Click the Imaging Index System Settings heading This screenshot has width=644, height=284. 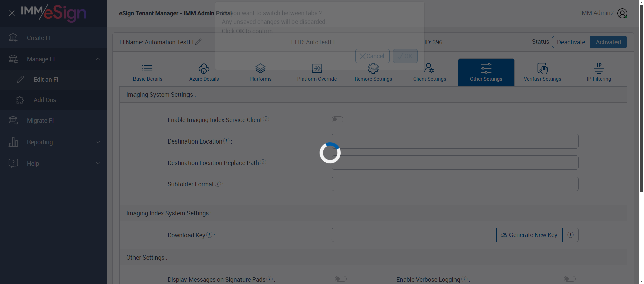(x=169, y=213)
